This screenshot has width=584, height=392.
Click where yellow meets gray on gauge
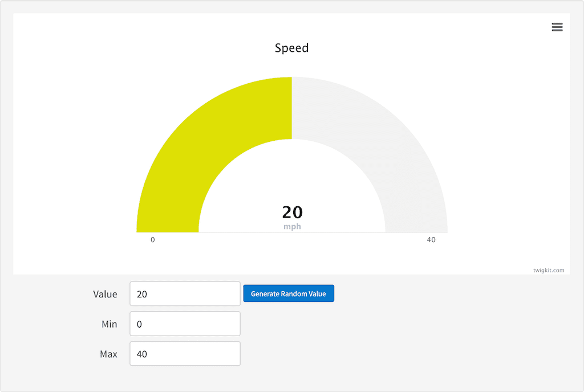pos(292,108)
